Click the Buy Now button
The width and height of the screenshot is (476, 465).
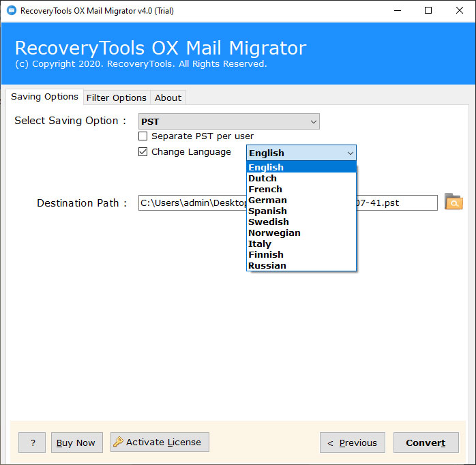pyautogui.click(x=77, y=442)
